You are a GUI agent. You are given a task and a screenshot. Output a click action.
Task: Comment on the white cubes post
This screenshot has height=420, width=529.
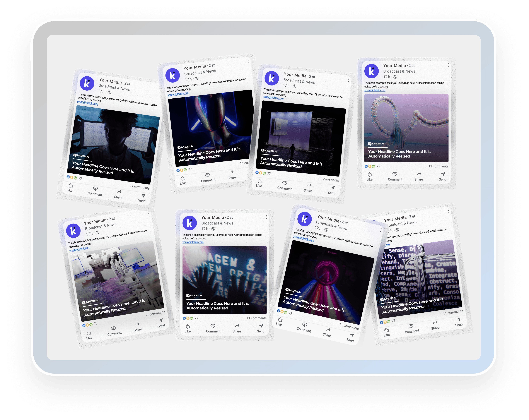[114, 331]
